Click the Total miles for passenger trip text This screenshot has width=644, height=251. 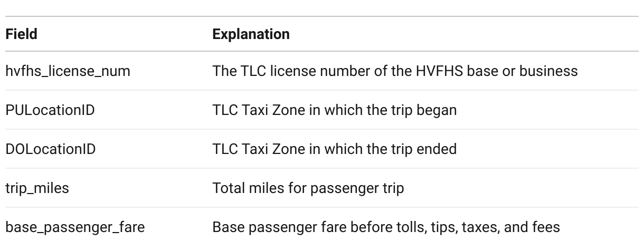(308, 188)
